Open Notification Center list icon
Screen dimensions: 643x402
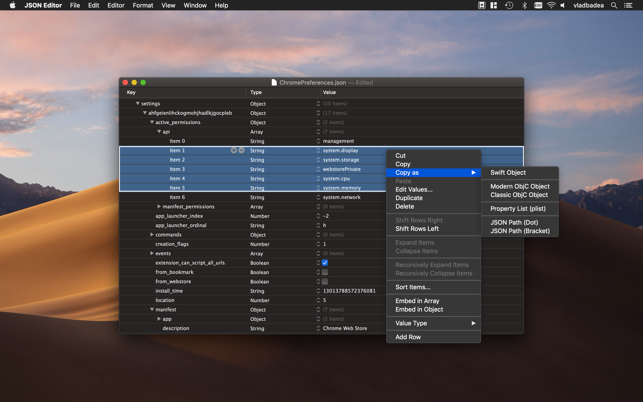(x=628, y=5)
